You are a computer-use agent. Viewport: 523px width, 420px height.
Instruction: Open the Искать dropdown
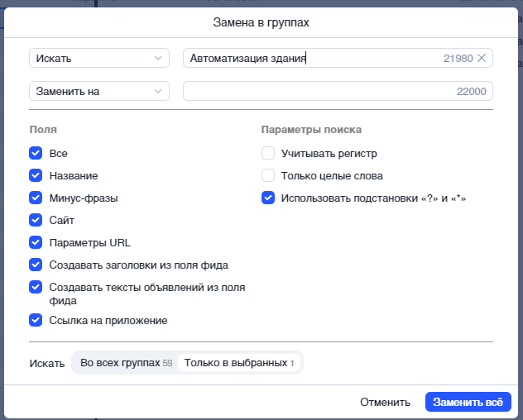[99, 58]
